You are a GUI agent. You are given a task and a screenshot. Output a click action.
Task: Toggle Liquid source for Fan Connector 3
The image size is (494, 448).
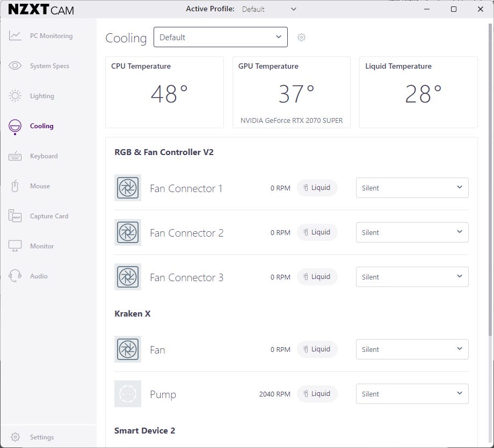317,277
